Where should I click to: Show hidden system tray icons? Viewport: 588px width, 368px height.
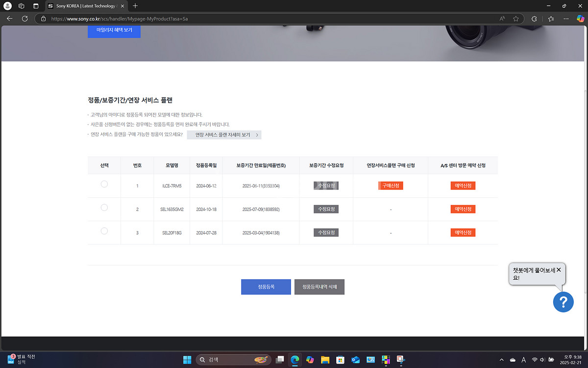click(x=501, y=360)
